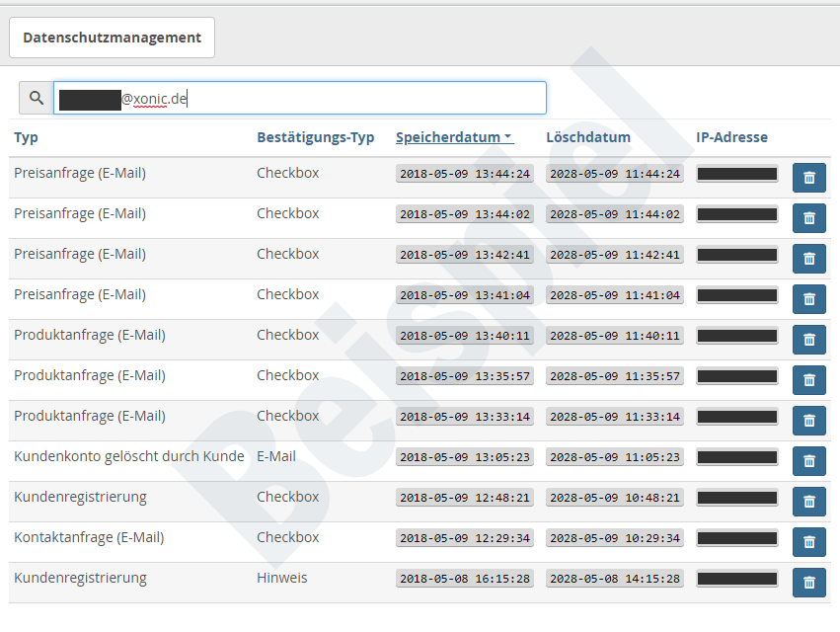Image resolution: width=840 pixels, height=632 pixels.
Task: Select Speicherdatum value 2018-05-09 13:44:24
Action: click(465, 174)
